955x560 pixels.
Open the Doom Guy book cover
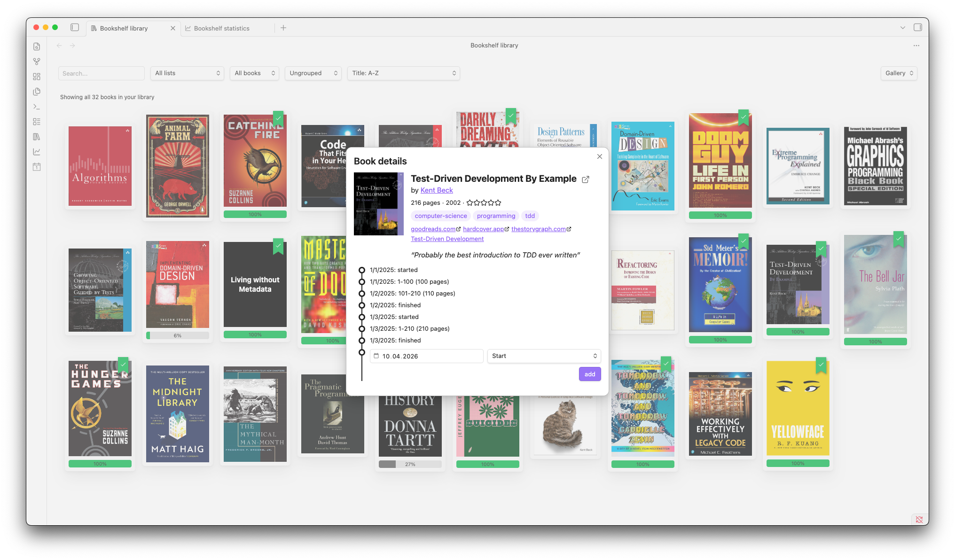pos(720,161)
